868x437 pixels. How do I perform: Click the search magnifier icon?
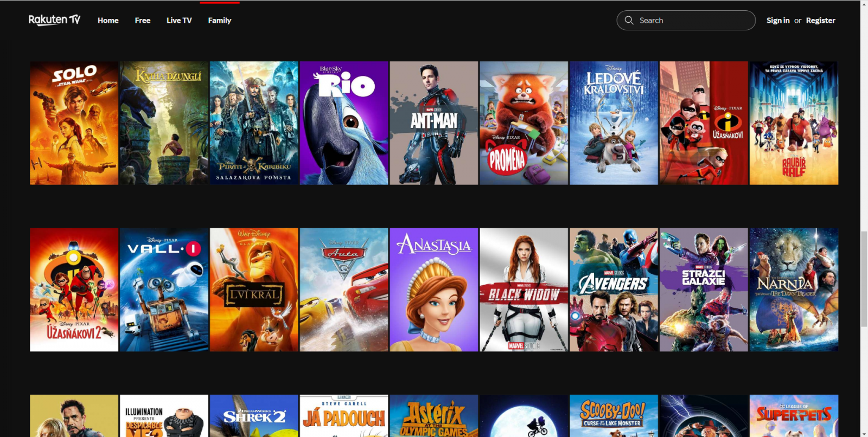point(629,20)
